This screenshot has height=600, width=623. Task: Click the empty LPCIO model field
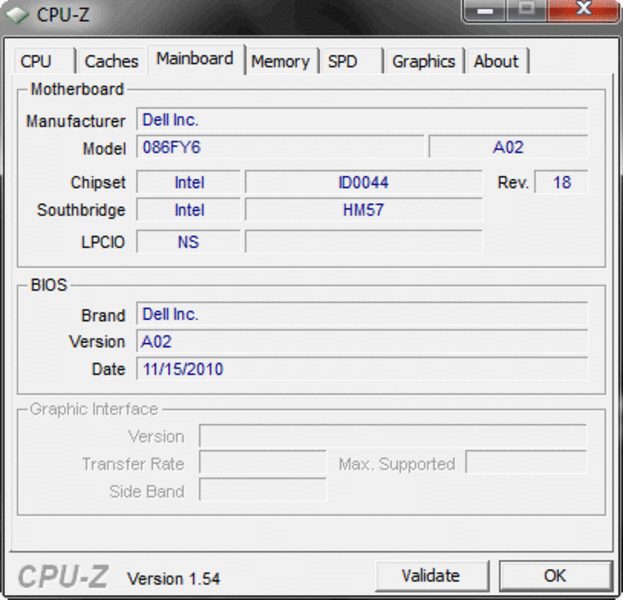coord(364,241)
